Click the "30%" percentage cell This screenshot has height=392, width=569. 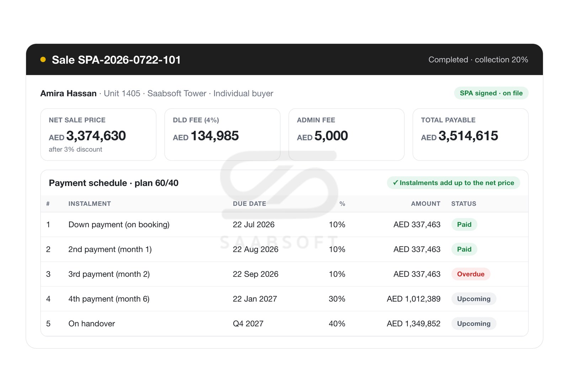tap(337, 299)
